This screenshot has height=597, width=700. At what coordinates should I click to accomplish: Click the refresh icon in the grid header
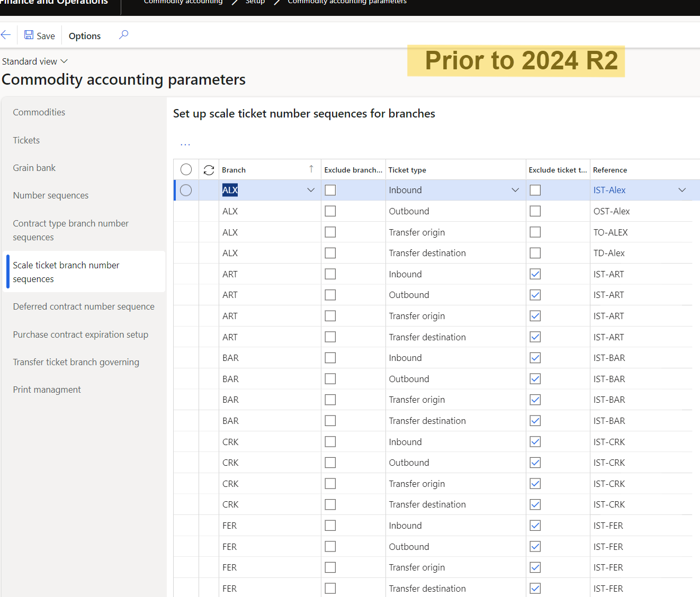tap(209, 169)
